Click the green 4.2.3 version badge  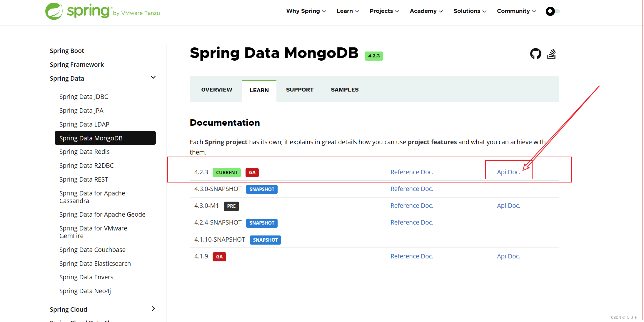point(374,56)
